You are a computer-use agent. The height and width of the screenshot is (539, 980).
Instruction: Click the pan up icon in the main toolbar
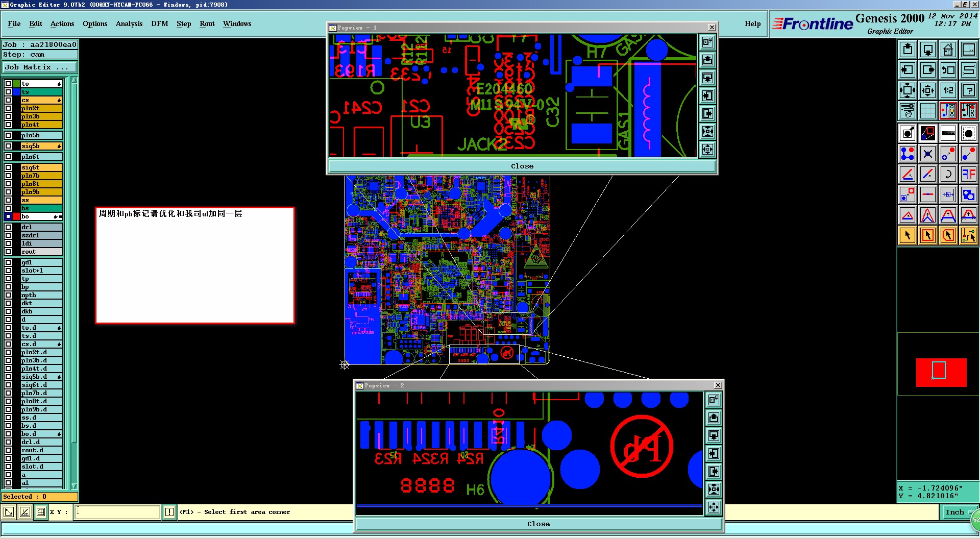(x=908, y=50)
